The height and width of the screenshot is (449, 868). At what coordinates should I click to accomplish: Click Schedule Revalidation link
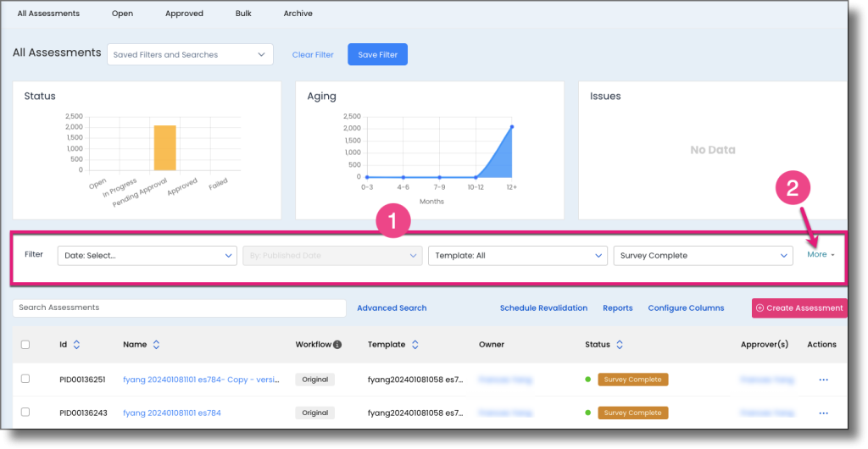tap(543, 308)
